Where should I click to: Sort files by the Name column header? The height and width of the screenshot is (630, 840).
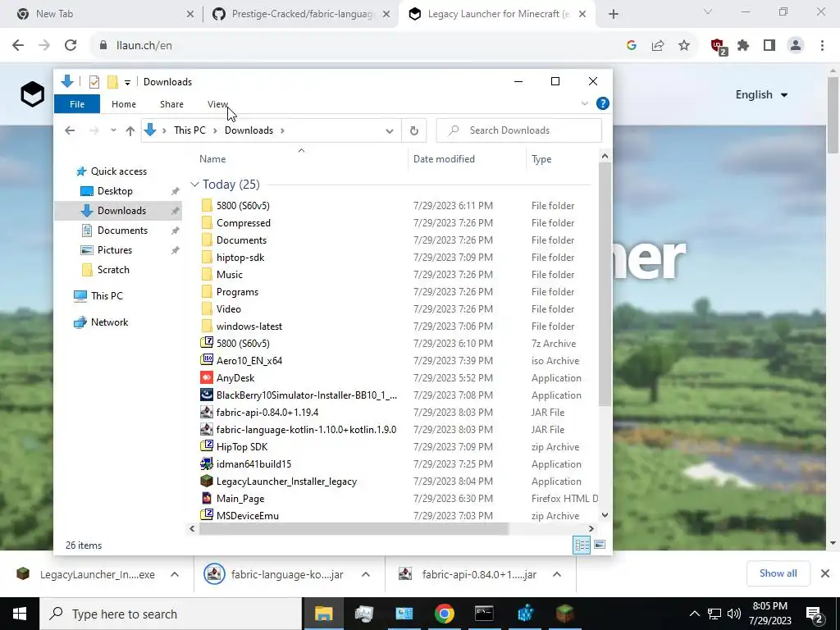click(x=212, y=158)
